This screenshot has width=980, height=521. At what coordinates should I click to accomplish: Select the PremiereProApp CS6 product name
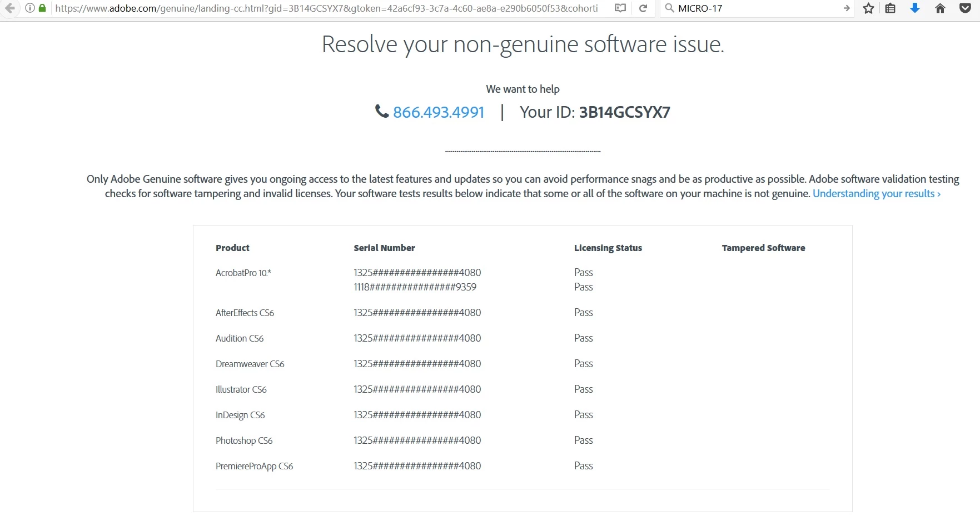pos(254,466)
